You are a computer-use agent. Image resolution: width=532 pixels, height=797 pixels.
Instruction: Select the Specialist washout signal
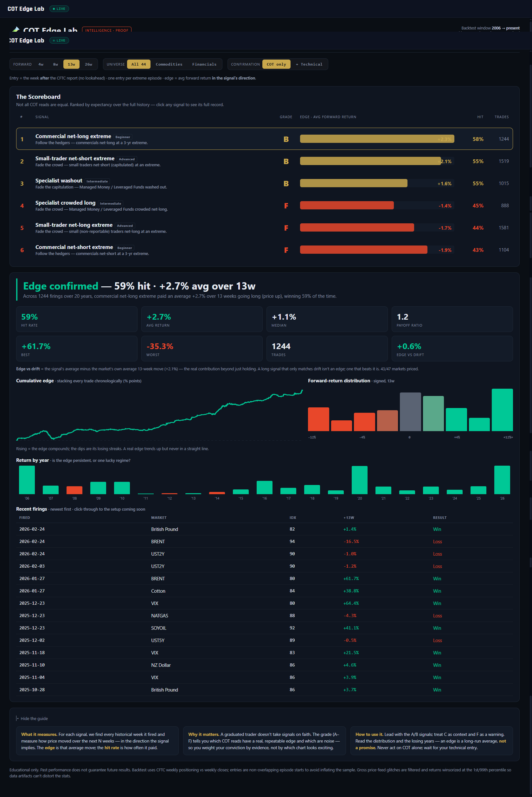coord(264,183)
